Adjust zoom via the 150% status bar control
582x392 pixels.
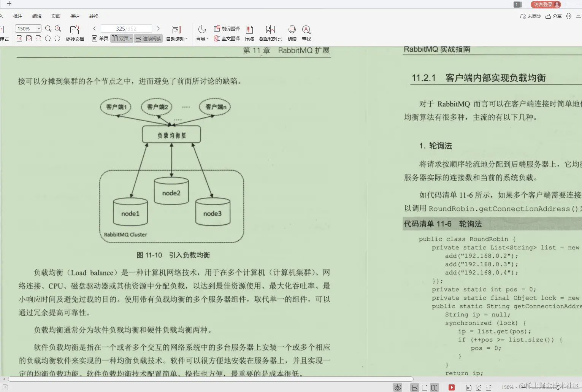click(509, 387)
